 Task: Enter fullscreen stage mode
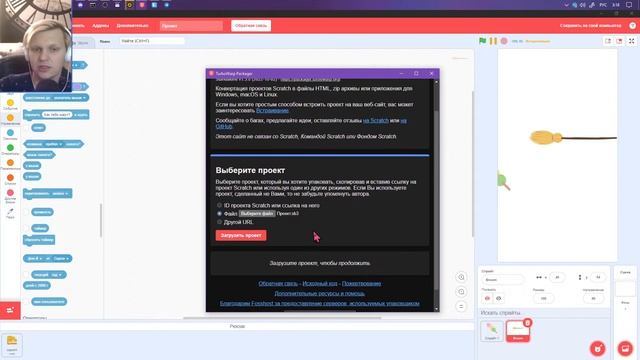pos(631,41)
